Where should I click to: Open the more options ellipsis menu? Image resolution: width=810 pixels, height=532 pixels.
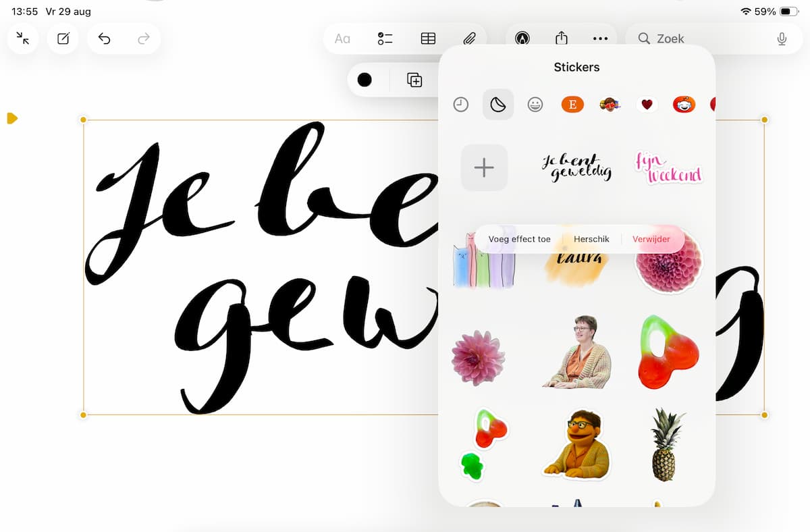[x=600, y=38]
